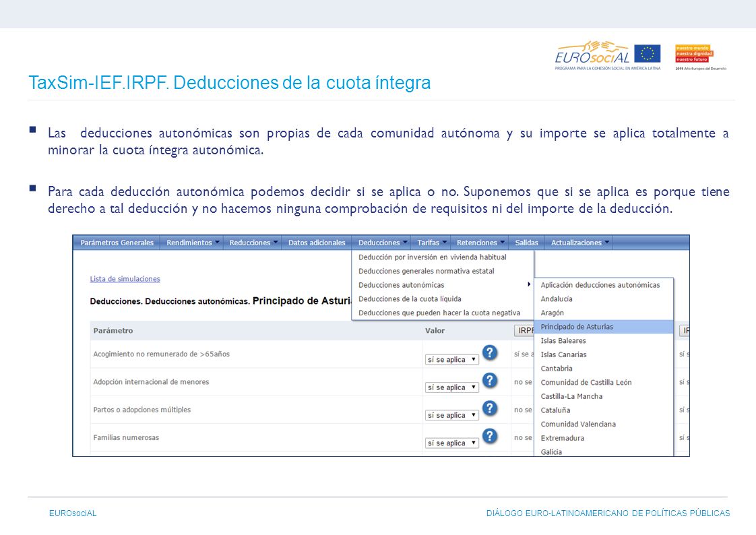Click the Partos o adopciones múltiples label
The image size is (756, 535).
141,410
